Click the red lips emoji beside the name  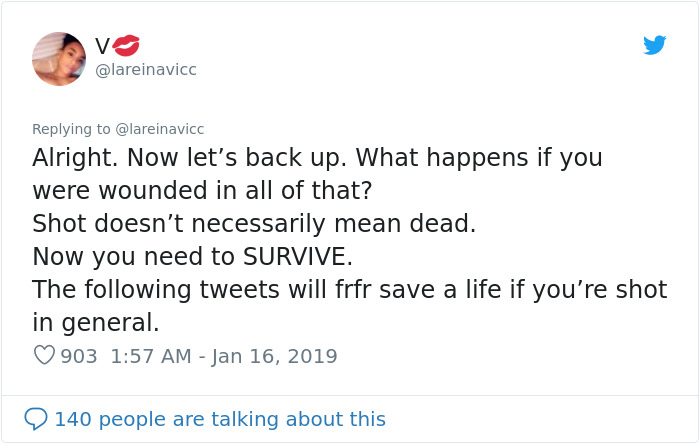127,45
